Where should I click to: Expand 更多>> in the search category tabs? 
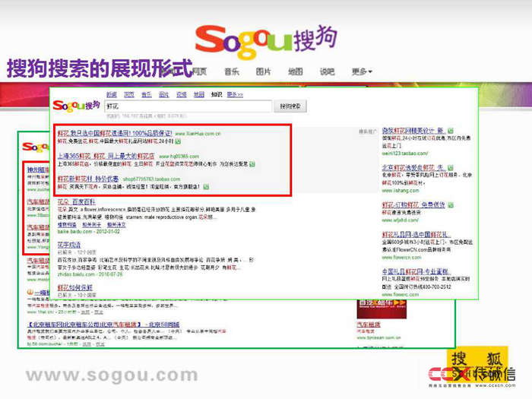[x=235, y=95]
